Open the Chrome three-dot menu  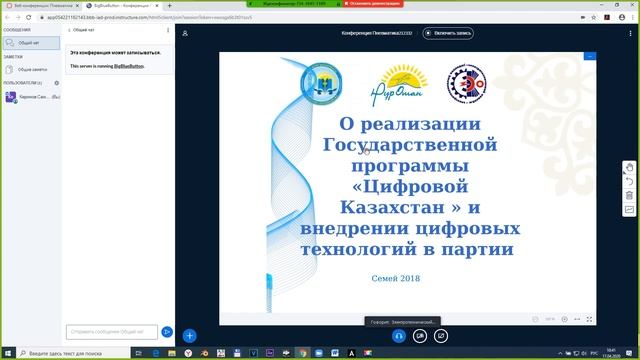tap(633, 18)
